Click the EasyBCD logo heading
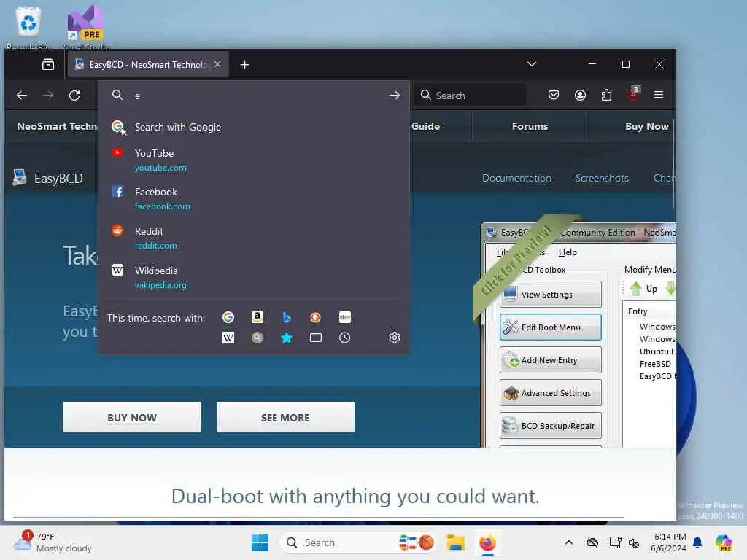This screenshot has height=560, width=747. pyautogui.click(x=47, y=178)
